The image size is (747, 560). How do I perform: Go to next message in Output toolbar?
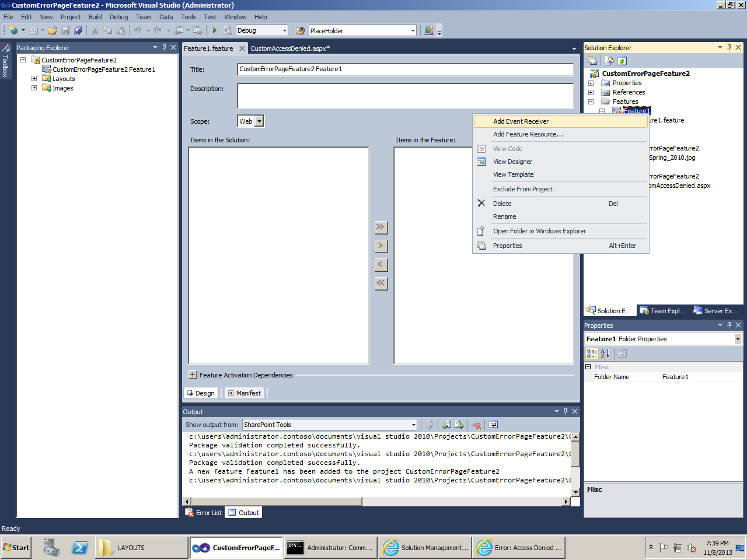(459, 425)
